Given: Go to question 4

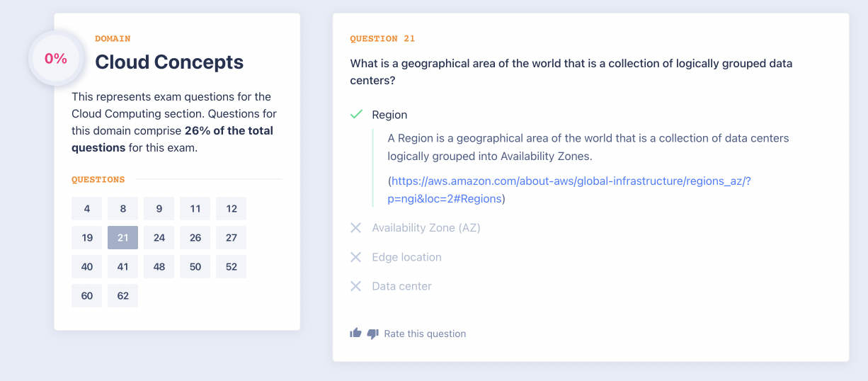Looking at the screenshot, I should point(87,209).
